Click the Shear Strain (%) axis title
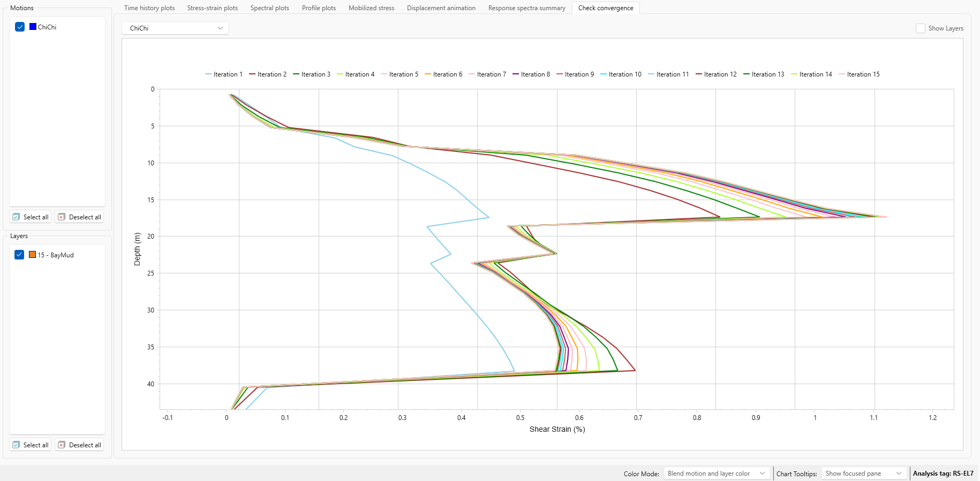The image size is (980, 481). 557,429
